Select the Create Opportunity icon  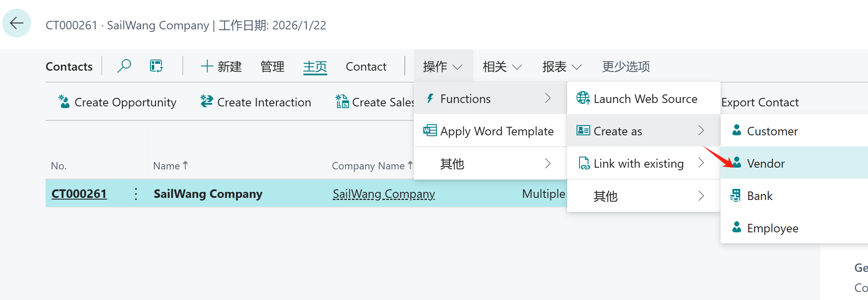coord(64,102)
